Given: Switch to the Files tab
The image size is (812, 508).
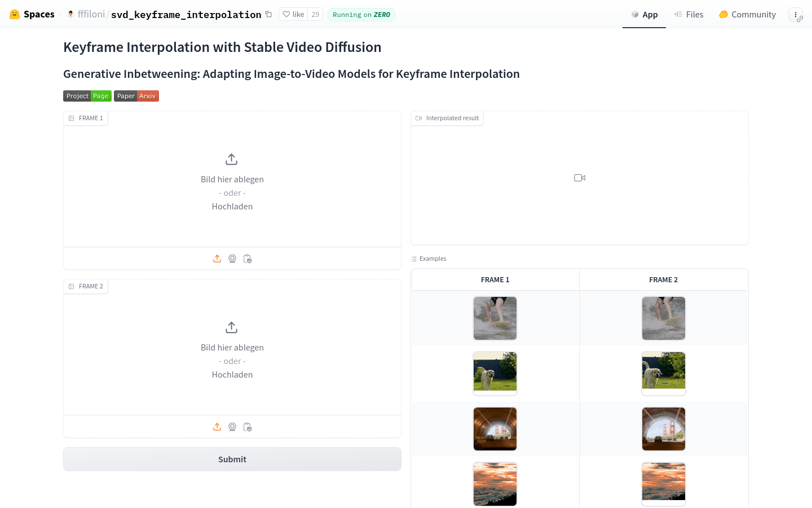Looking at the screenshot, I should pos(689,15).
